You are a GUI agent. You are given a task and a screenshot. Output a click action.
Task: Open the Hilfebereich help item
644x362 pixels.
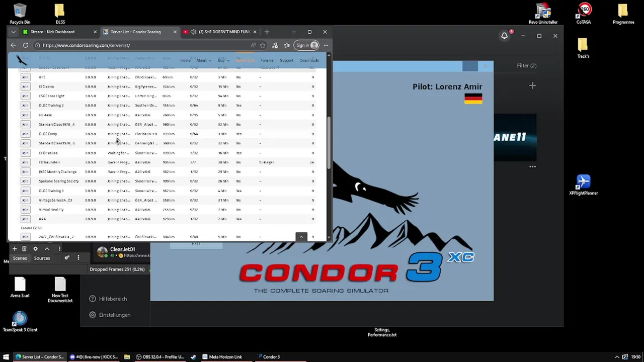[x=108, y=299]
